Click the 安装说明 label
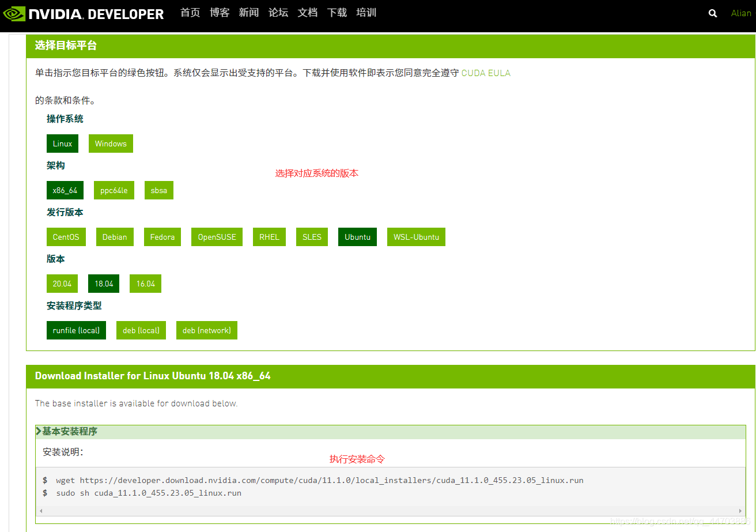The image size is (756, 532). pos(63,452)
